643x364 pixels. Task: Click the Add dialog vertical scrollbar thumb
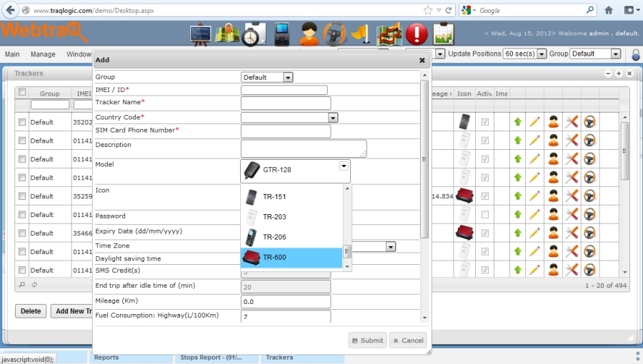click(424, 159)
